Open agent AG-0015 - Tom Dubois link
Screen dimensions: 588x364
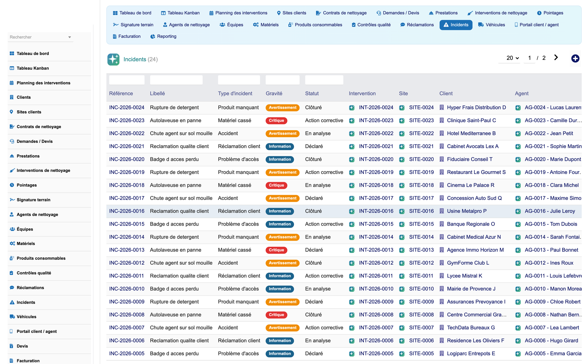(x=551, y=224)
